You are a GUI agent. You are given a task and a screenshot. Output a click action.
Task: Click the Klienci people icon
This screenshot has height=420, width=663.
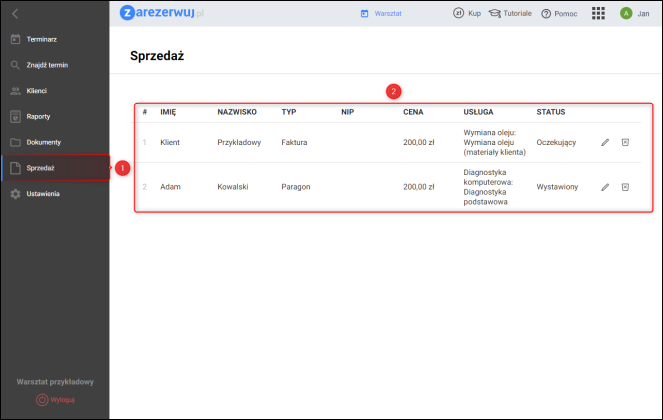pos(15,91)
